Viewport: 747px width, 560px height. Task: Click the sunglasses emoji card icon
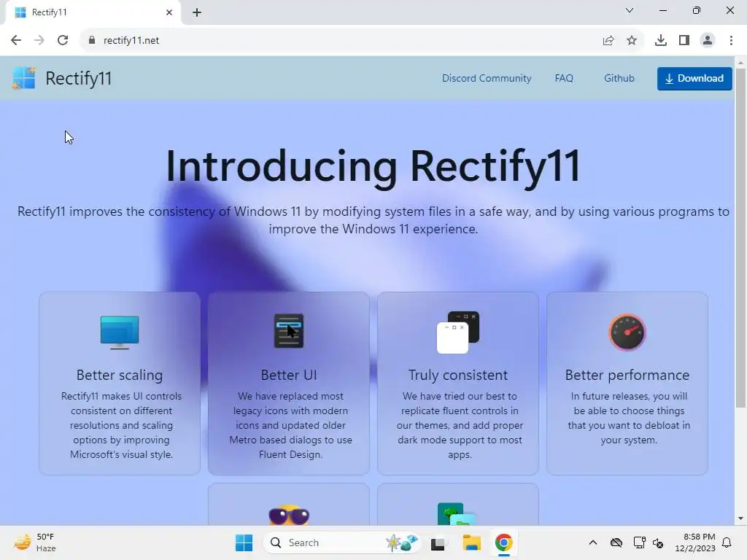pyautogui.click(x=289, y=514)
